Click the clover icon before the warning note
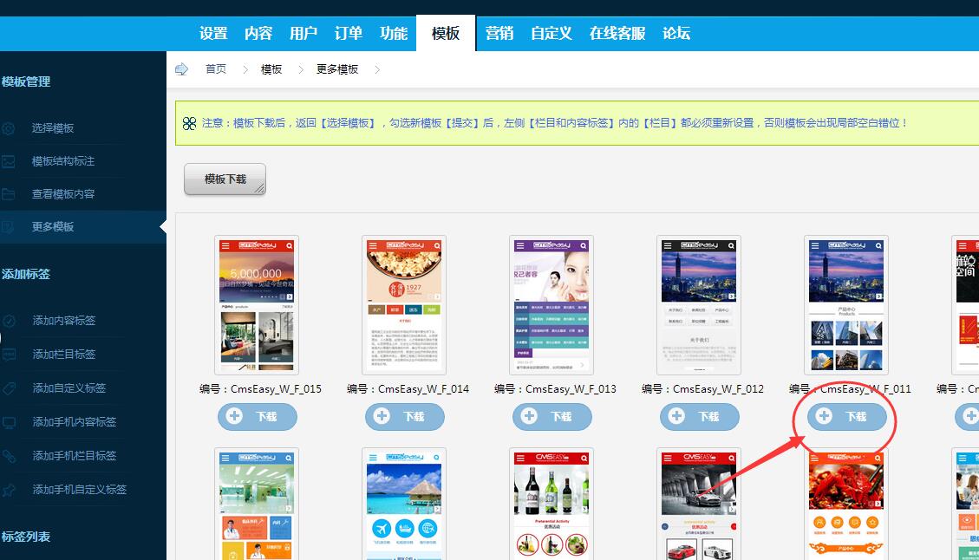Screen dimensions: 979x560 (x=189, y=123)
